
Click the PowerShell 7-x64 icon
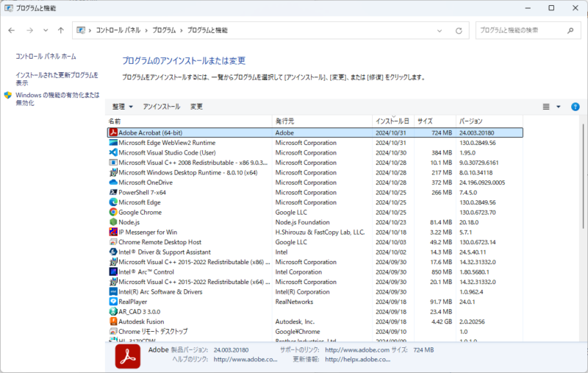coord(113,192)
